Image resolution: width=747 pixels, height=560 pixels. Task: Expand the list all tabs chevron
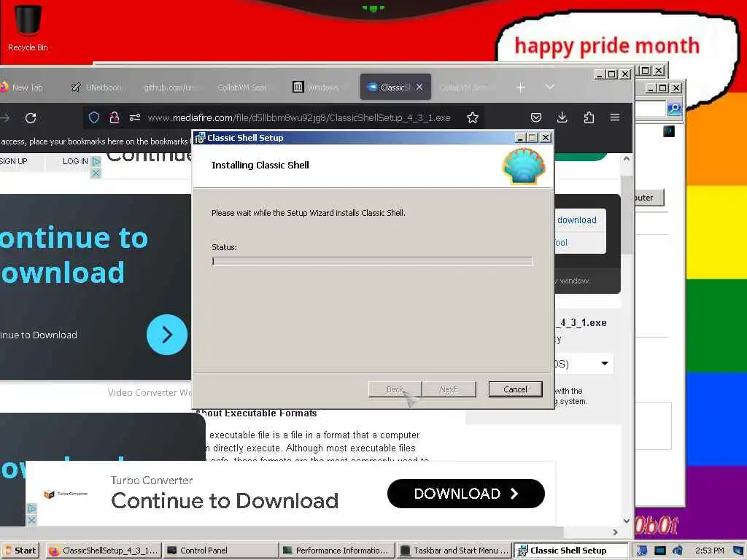click(550, 87)
